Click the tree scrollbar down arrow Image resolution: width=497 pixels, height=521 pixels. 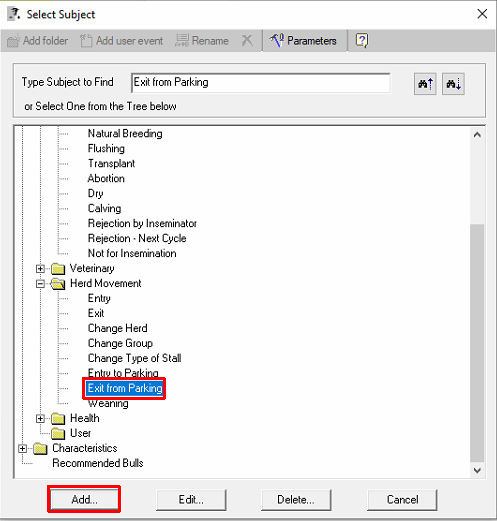click(x=477, y=471)
